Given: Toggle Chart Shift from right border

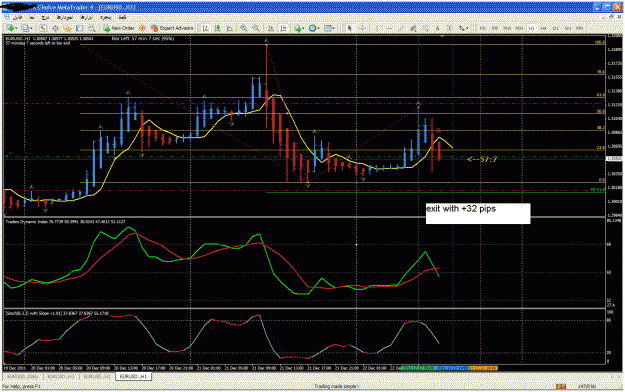Looking at the screenshot, I should pos(283,28).
